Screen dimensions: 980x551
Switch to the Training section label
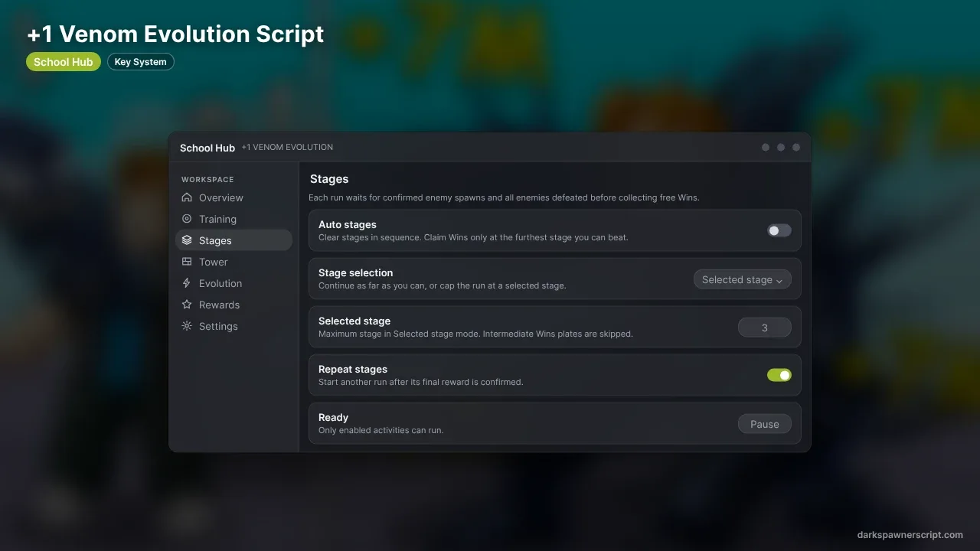(x=217, y=219)
